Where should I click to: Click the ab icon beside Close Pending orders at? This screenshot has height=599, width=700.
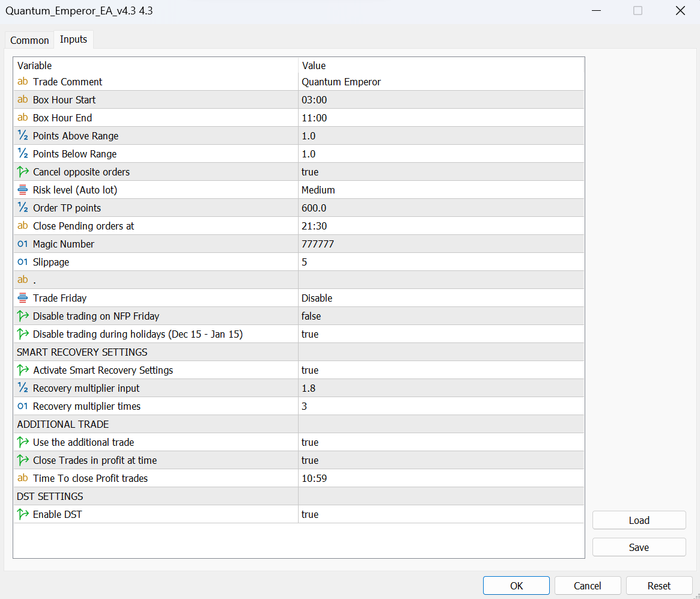[x=22, y=226]
